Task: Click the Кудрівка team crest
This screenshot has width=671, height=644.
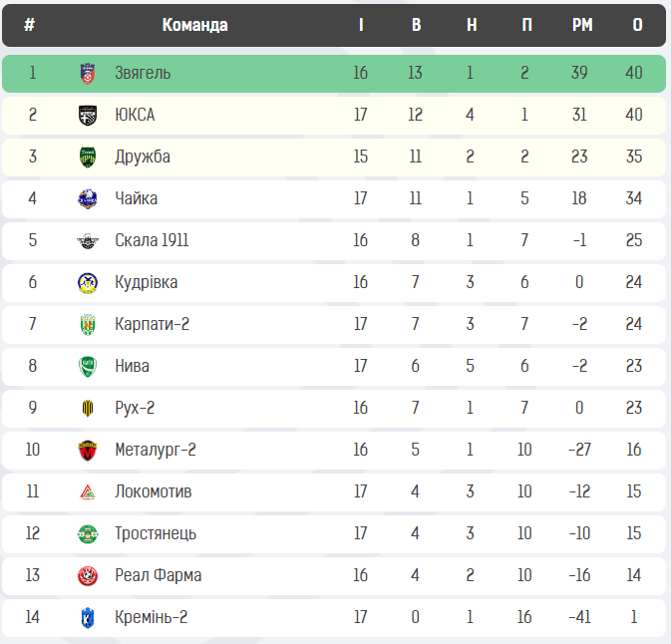Action: coord(88,282)
